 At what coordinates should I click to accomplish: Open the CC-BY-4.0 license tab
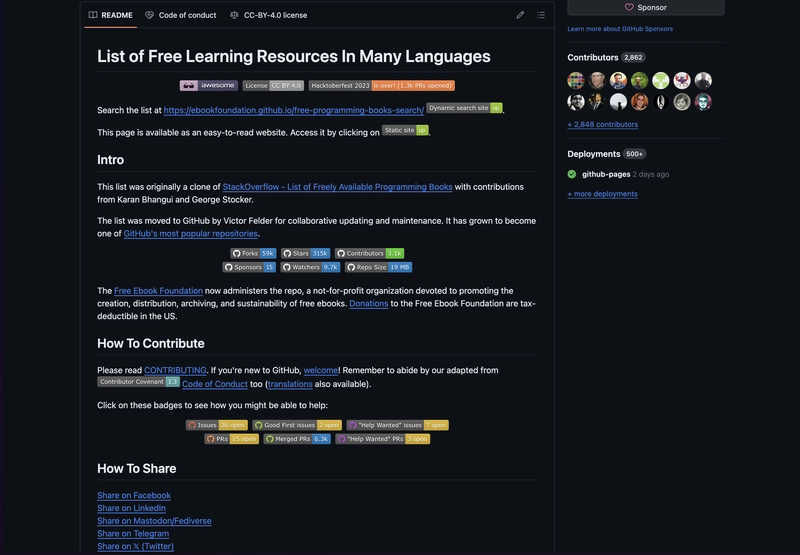point(268,15)
